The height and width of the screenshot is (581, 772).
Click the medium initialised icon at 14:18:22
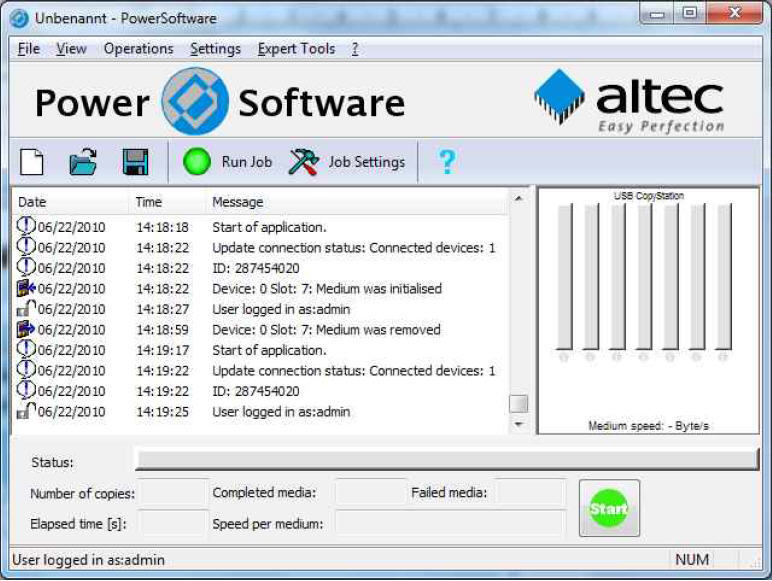click(26, 288)
